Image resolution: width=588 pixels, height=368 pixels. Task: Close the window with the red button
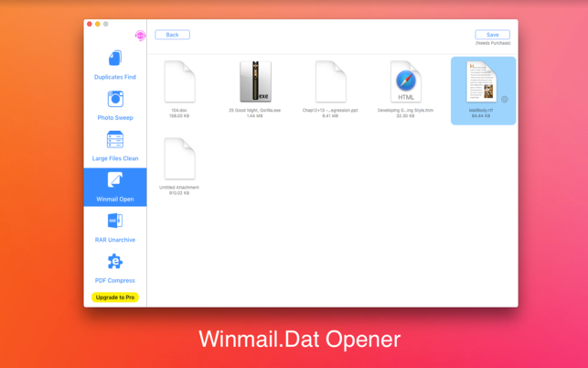tap(90, 24)
